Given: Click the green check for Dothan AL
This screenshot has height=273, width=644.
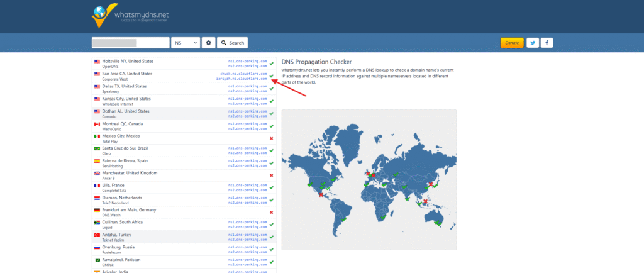Looking at the screenshot, I should (x=271, y=114).
